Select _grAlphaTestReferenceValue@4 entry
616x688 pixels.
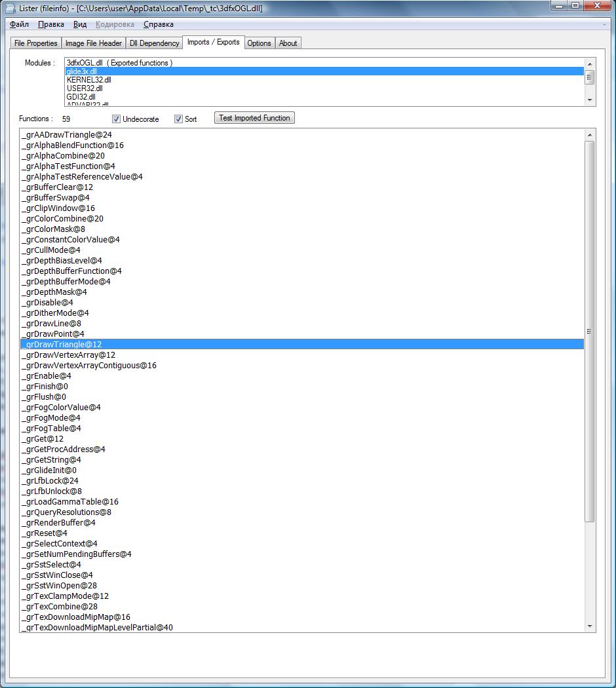[x=302, y=177]
